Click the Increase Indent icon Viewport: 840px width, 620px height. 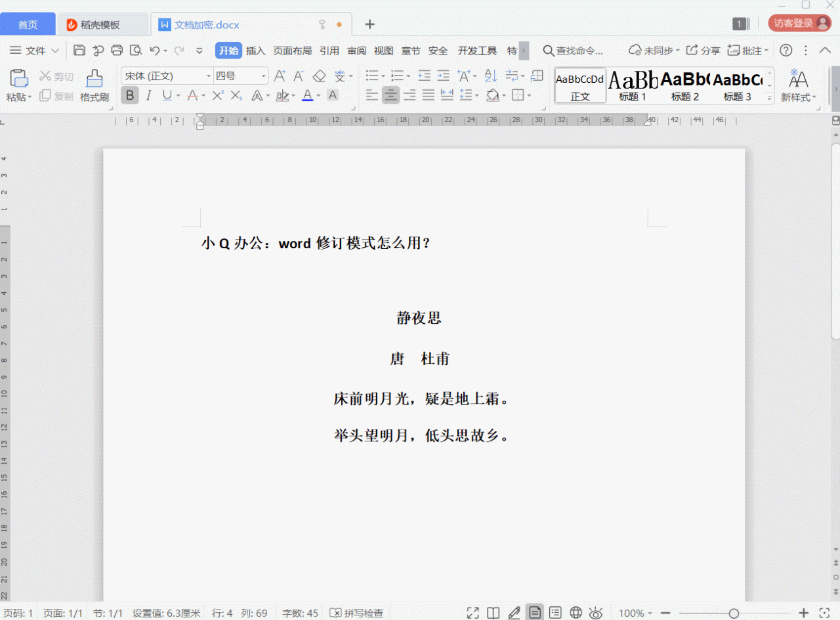pyautogui.click(x=443, y=76)
